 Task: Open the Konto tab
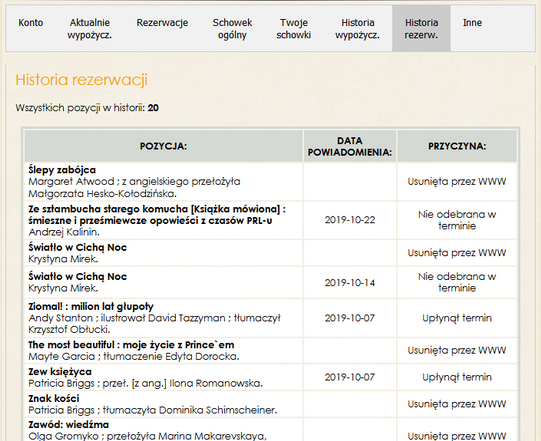click(31, 23)
